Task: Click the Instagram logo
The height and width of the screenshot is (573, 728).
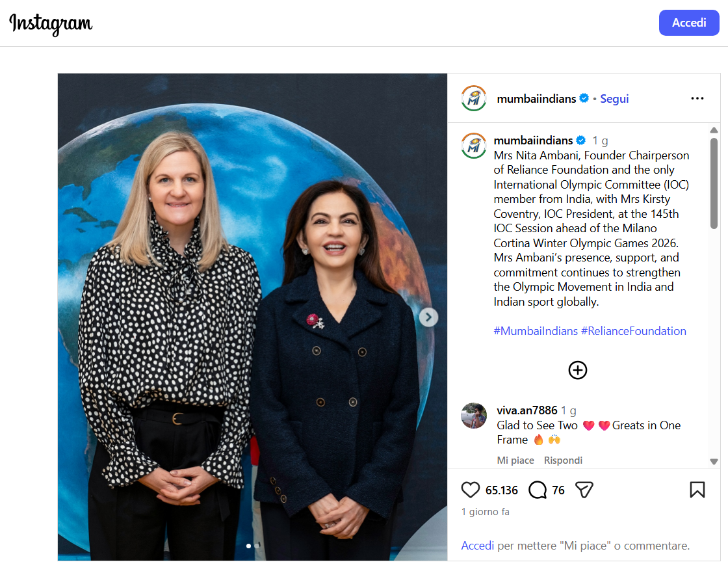Action: tap(51, 23)
